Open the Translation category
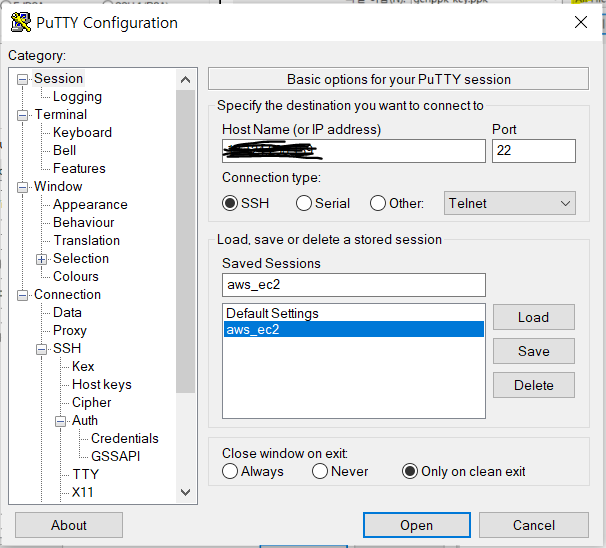The image size is (606, 548). [87, 240]
